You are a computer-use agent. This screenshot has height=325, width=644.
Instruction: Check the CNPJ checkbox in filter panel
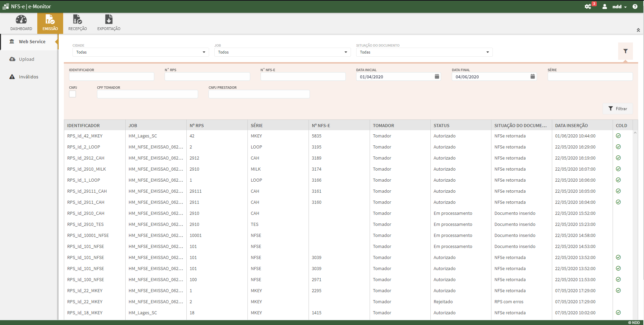72,94
